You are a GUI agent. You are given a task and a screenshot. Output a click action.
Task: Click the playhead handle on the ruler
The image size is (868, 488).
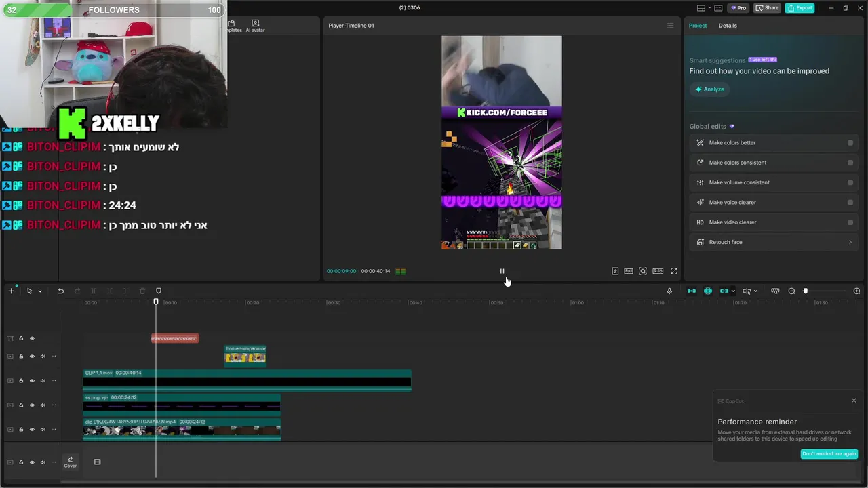coord(156,302)
